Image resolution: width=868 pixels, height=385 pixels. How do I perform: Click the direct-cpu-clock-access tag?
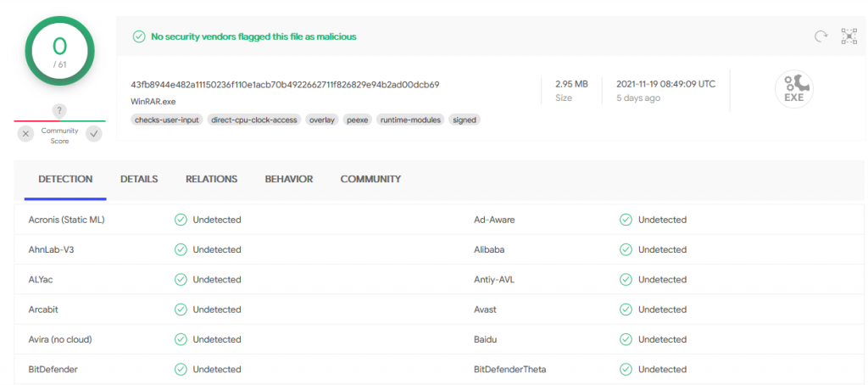[253, 120]
